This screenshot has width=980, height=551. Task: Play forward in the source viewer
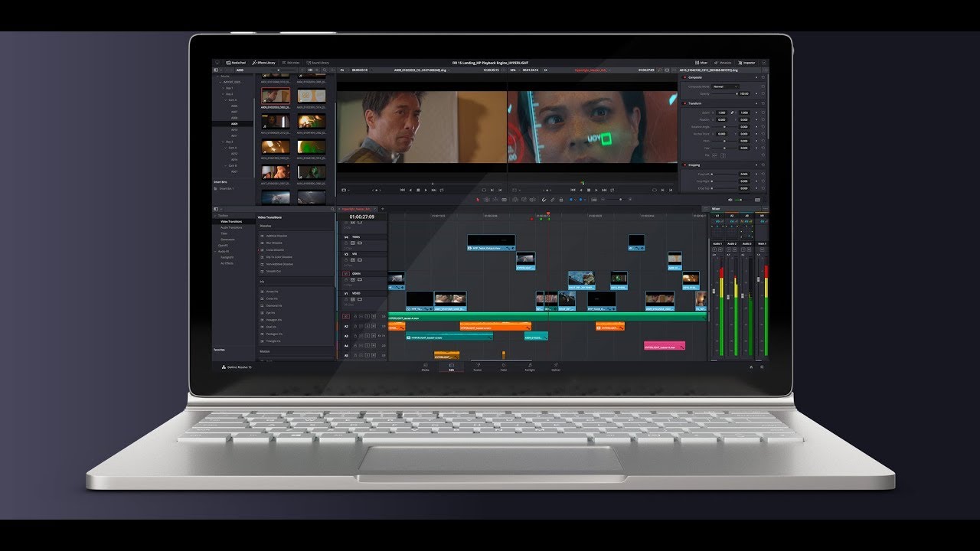(426, 190)
